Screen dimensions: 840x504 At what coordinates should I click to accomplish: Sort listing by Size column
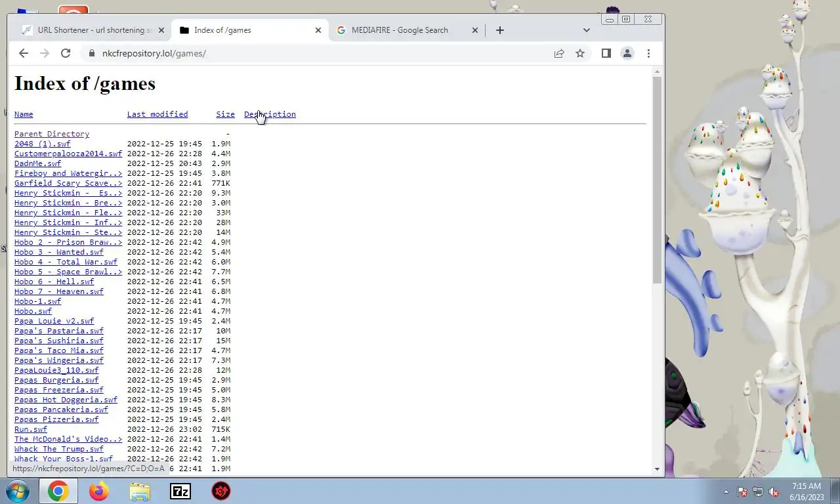point(225,114)
